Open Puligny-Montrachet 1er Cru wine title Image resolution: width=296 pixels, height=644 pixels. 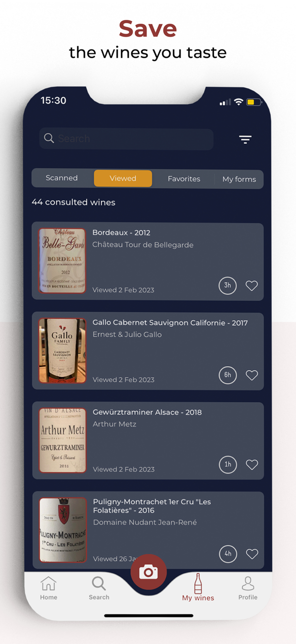(x=151, y=506)
